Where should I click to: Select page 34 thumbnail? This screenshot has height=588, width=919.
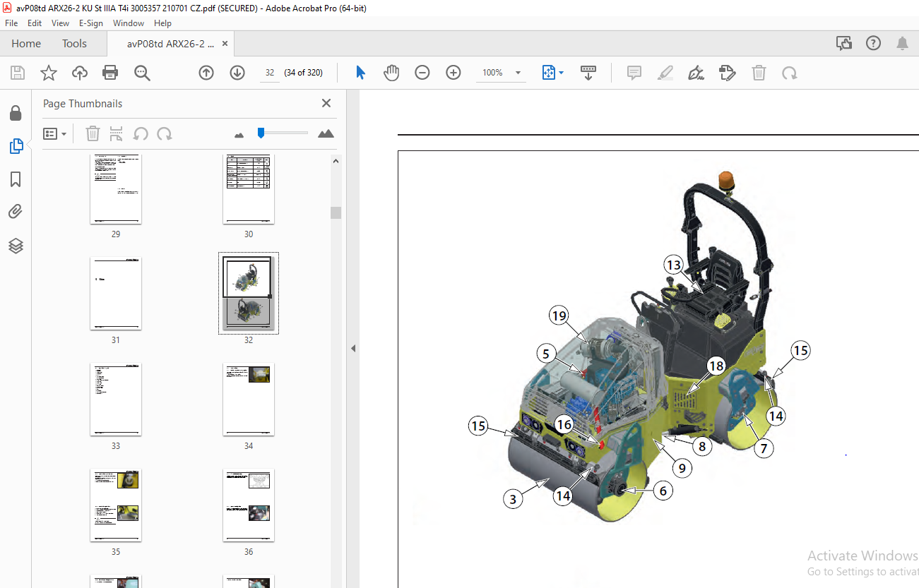click(249, 400)
